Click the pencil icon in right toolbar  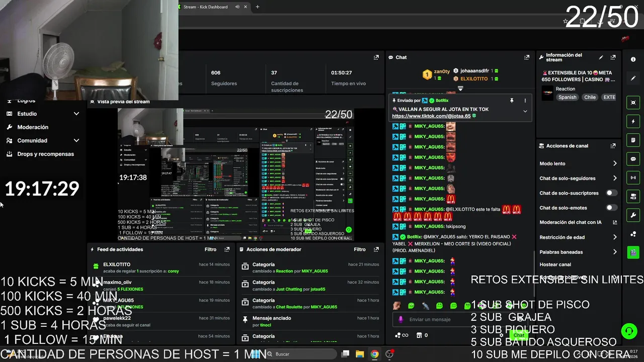click(633, 78)
